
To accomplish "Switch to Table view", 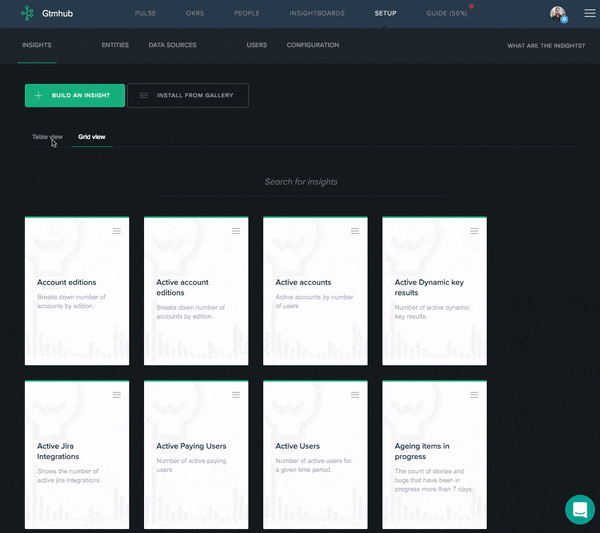I will pyautogui.click(x=47, y=137).
